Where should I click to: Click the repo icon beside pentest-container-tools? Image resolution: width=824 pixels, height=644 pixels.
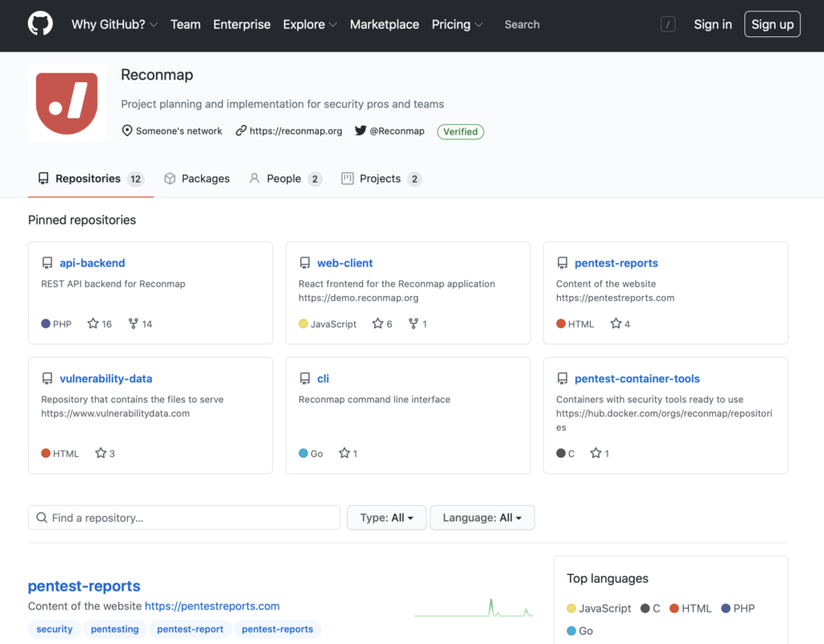tap(562, 378)
